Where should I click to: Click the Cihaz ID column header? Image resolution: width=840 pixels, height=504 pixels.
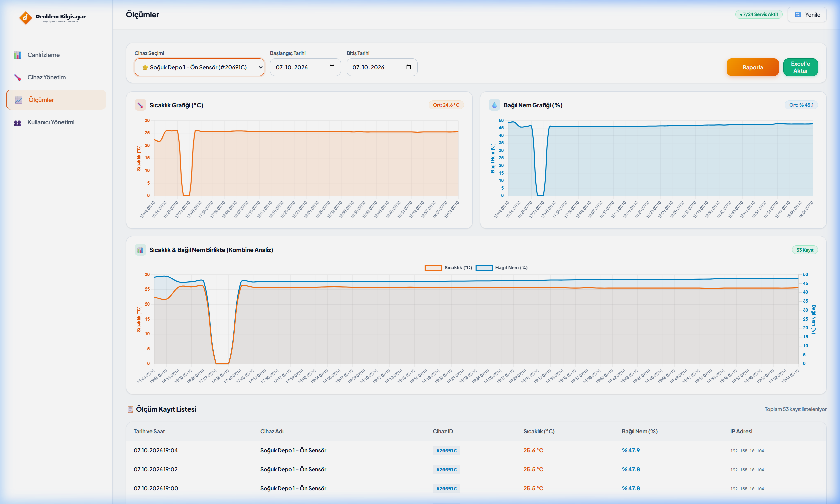pyautogui.click(x=443, y=431)
